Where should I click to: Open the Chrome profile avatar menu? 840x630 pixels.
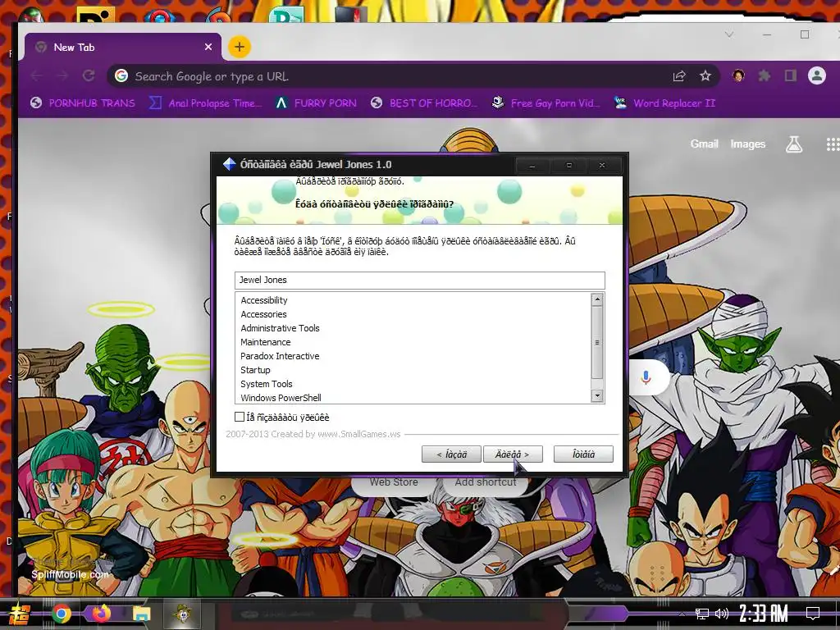(x=817, y=76)
